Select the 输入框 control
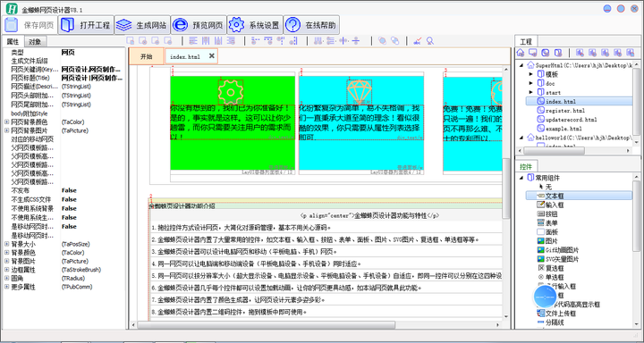This screenshot has height=343, width=644. [555, 205]
